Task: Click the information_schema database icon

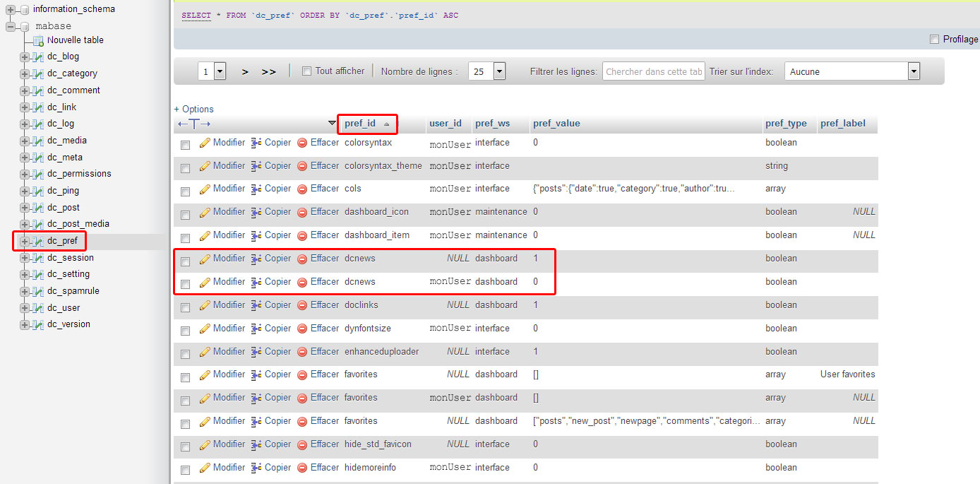Action: click(x=25, y=9)
